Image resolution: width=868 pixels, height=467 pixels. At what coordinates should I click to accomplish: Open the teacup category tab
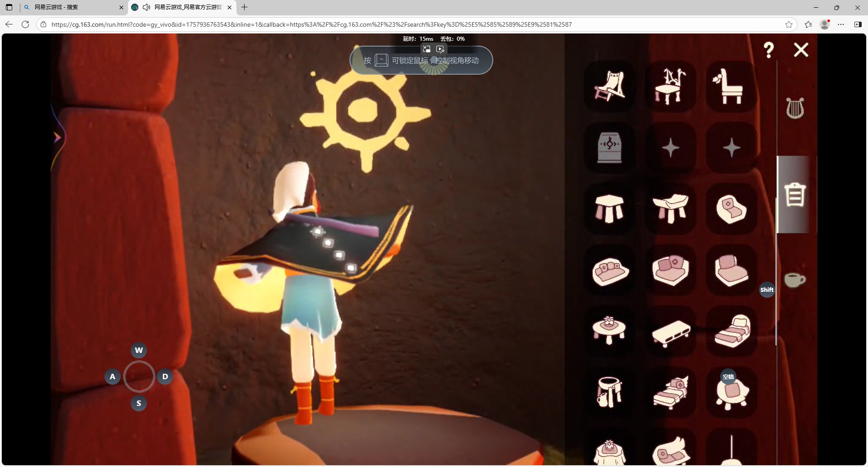pos(795,280)
